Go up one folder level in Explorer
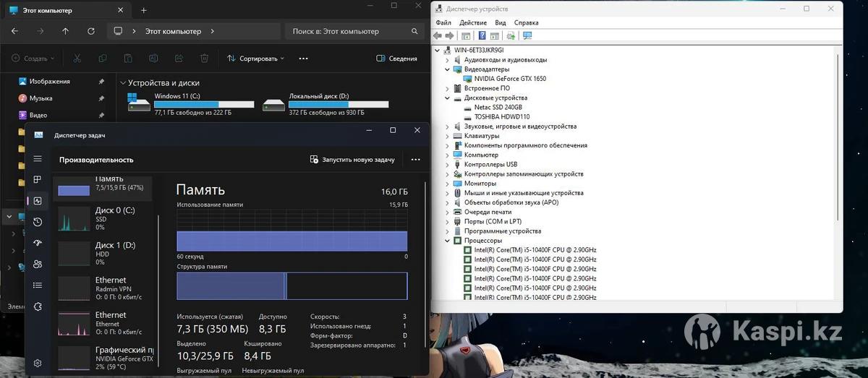868x378 pixels. [x=65, y=31]
